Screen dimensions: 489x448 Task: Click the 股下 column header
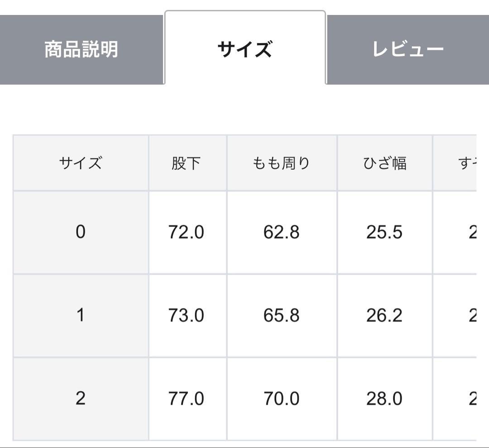coord(187,163)
